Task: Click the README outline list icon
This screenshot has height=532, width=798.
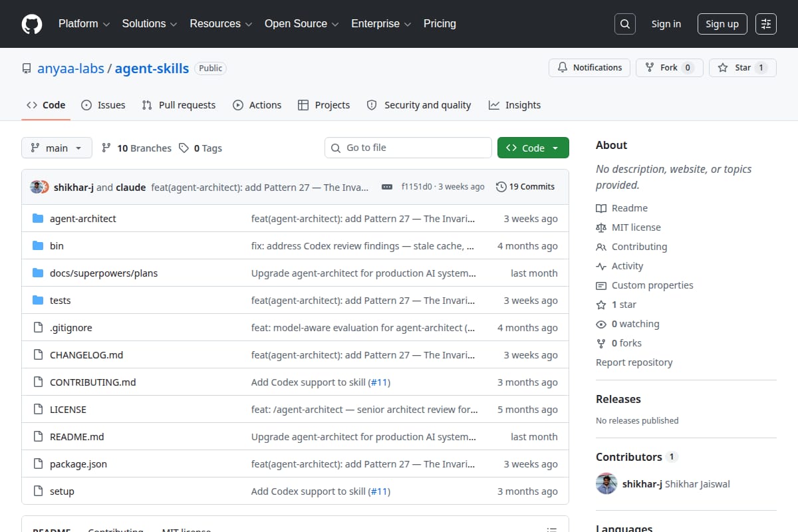Action: click(551, 531)
